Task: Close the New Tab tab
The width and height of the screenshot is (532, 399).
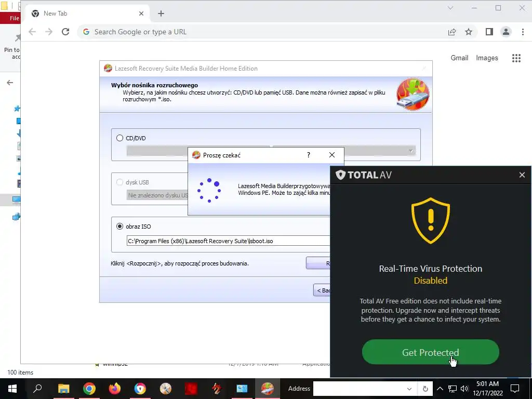Action: click(x=141, y=14)
